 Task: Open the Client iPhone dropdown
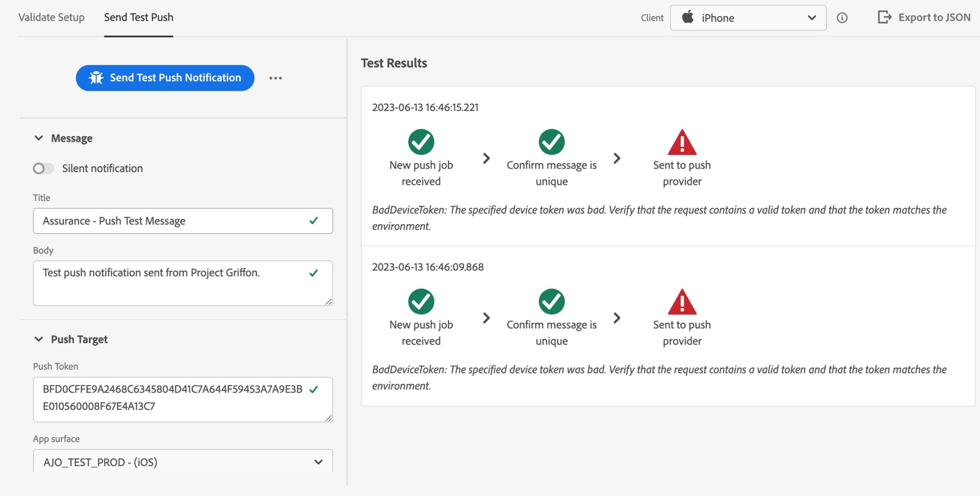pos(748,18)
